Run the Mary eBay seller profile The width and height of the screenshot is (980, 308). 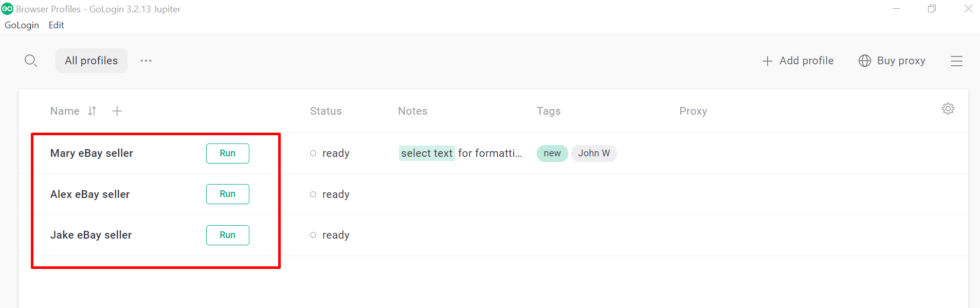pyautogui.click(x=227, y=153)
